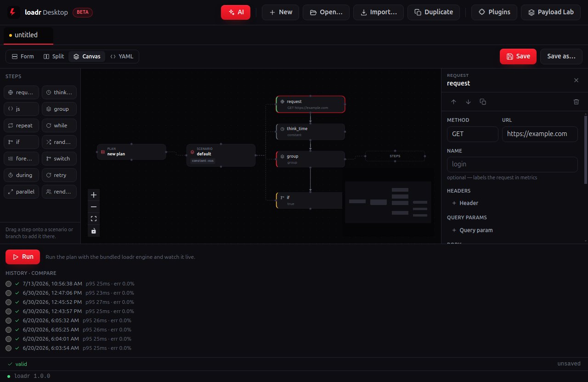Open Payload Lab
Viewport: 588px width, 382px height.
551,12
